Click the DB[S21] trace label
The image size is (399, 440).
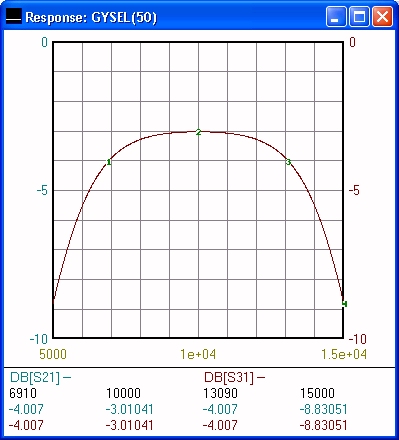click(35, 377)
